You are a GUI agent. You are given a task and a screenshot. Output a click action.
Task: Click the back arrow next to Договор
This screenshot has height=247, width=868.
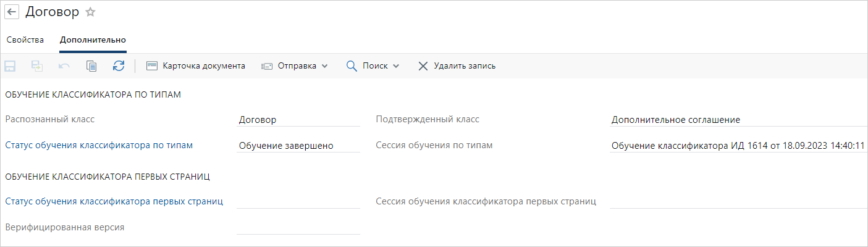click(x=12, y=12)
